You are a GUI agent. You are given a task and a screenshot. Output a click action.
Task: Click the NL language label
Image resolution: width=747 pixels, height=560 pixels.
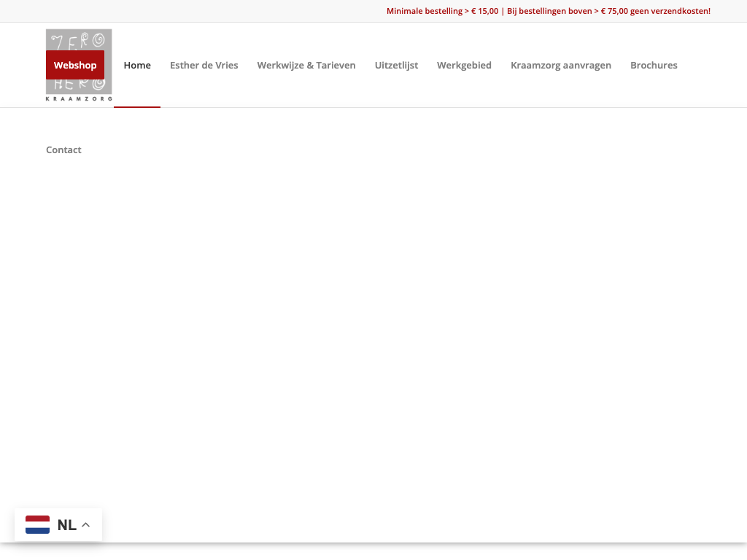point(66,525)
